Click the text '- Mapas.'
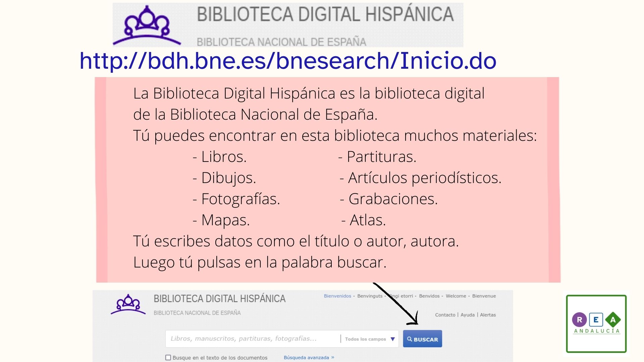Image resolution: width=644 pixels, height=362 pixels. coord(221,220)
